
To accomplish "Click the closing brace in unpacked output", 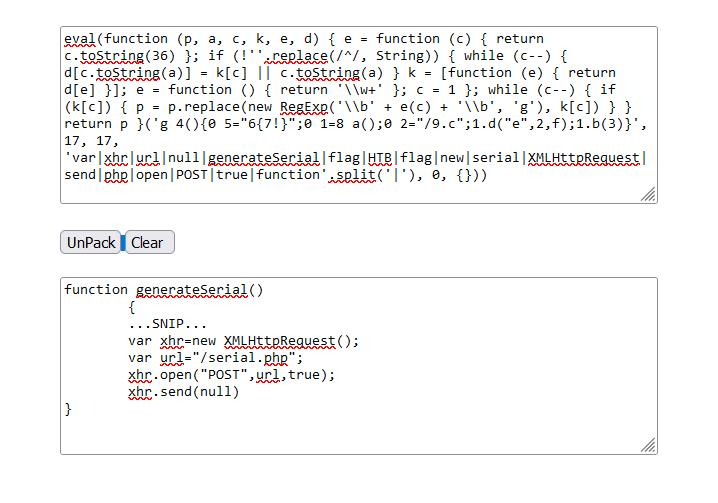I will point(68,409).
